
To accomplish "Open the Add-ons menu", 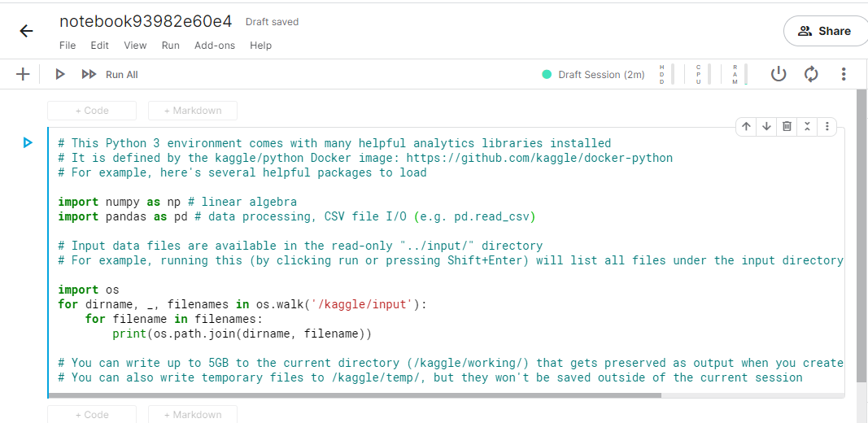I will point(215,46).
